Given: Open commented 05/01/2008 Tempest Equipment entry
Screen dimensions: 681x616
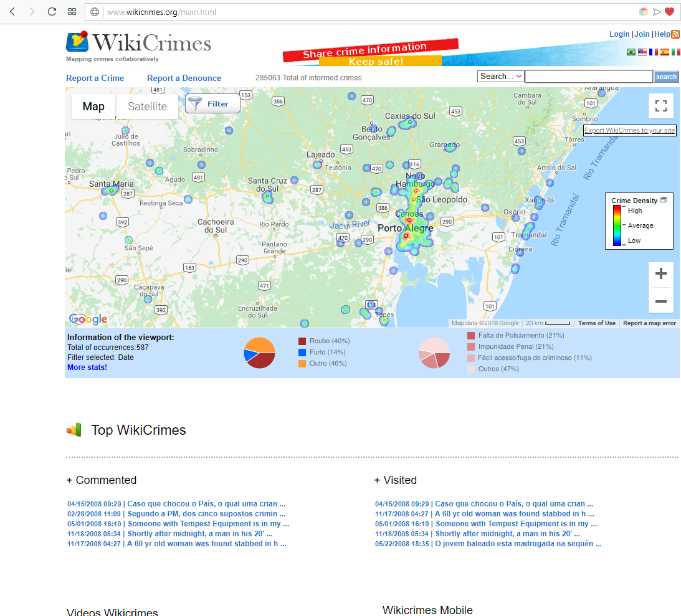Looking at the screenshot, I should tap(178, 524).
